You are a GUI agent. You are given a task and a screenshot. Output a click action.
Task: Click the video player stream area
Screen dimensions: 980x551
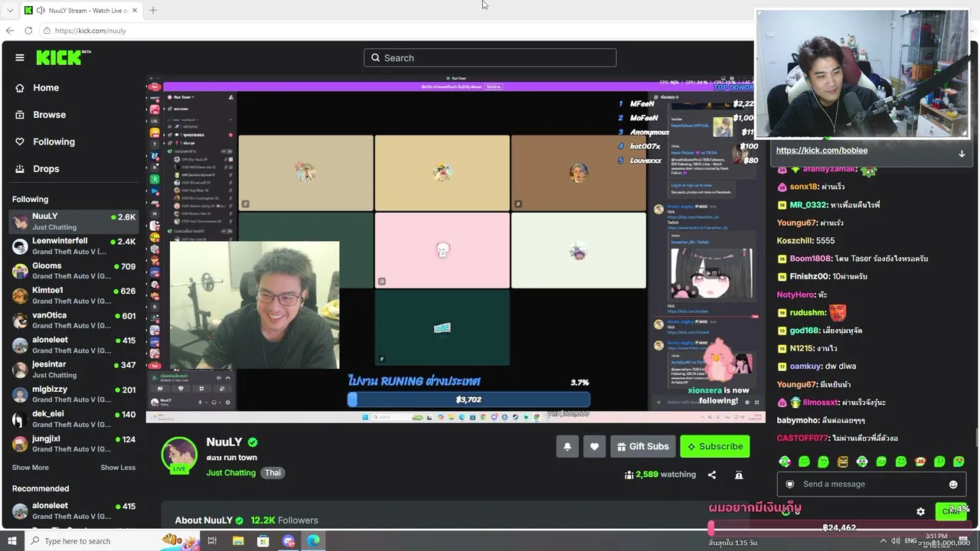click(456, 249)
